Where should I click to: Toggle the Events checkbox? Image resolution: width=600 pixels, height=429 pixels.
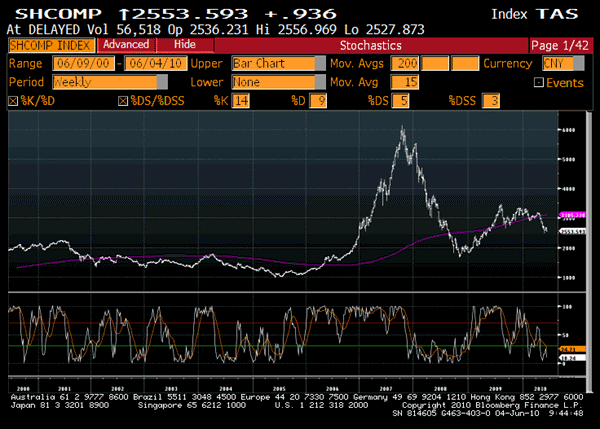(x=538, y=82)
